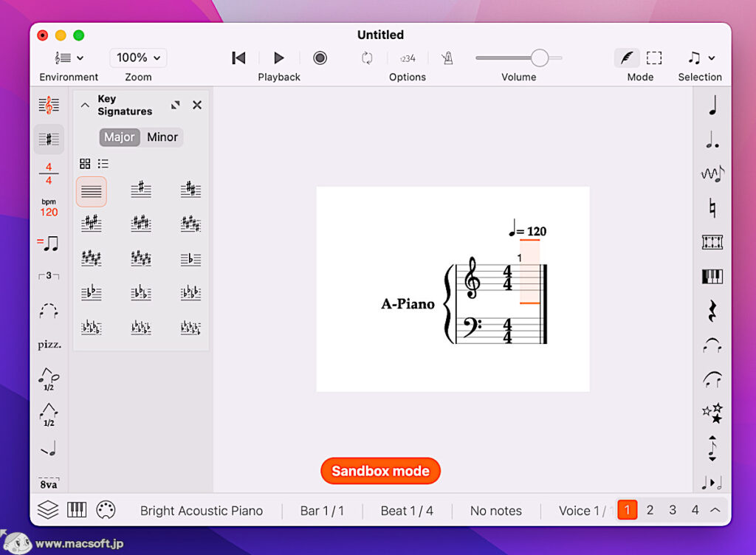Start playback with the Play button

(278, 58)
